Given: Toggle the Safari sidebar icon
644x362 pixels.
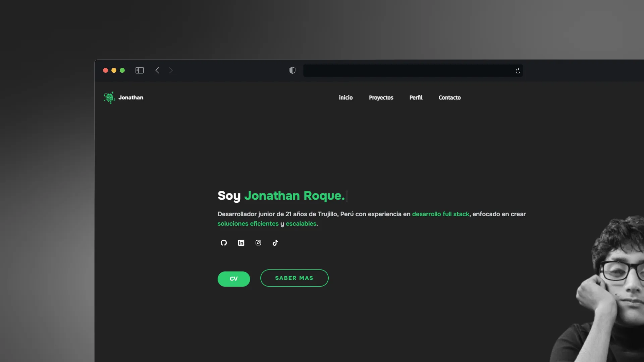Looking at the screenshot, I should click(x=140, y=70).
